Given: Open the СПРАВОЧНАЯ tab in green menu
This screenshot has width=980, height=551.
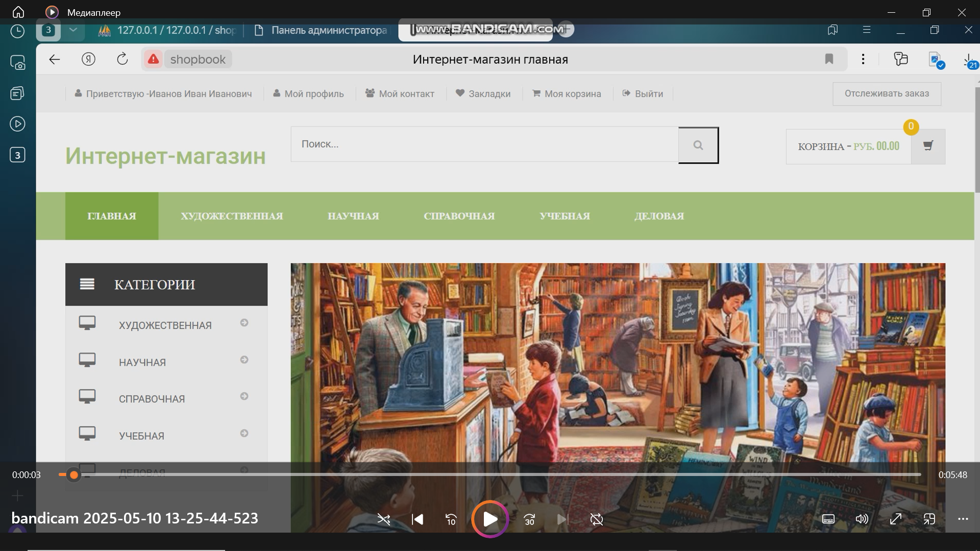Looking at the screenshot, I should tap(459, 216).
